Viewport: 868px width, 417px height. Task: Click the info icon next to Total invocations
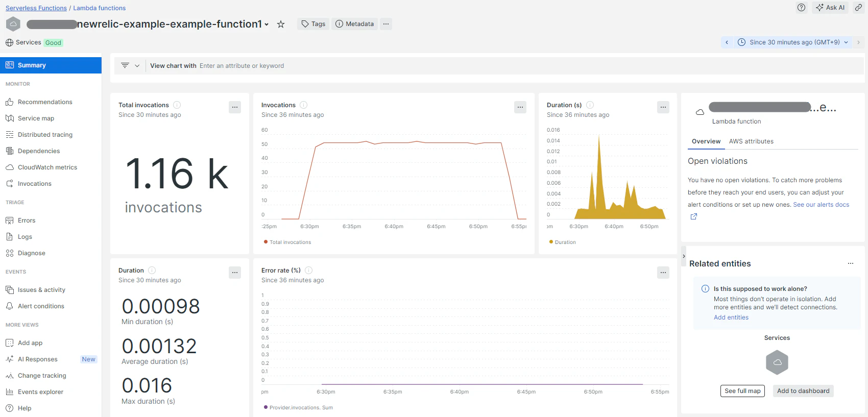coord(177,105)
